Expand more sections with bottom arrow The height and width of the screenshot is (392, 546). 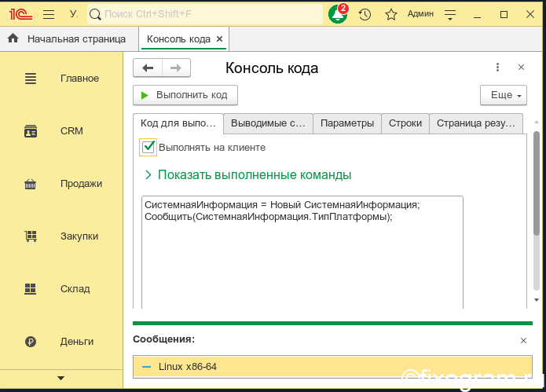point(61,378)
